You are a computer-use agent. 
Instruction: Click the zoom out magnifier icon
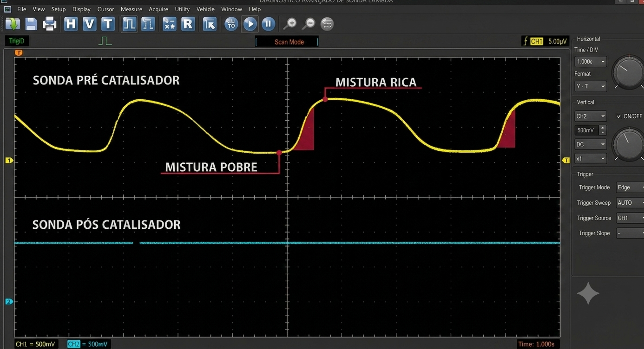point(309,24)
